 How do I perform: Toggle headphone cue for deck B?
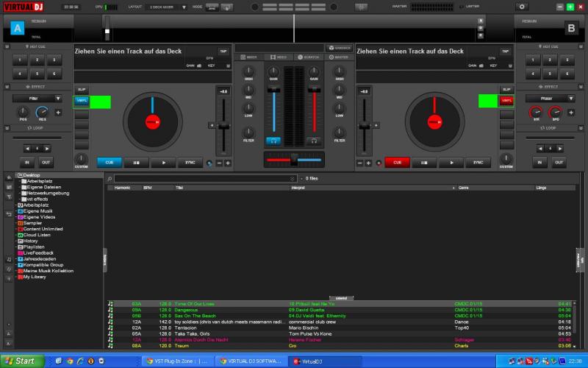314,141
